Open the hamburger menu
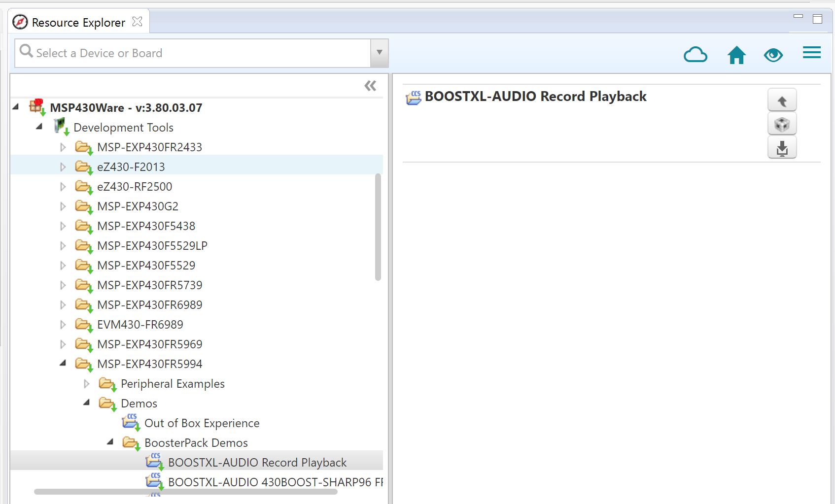Image resolution: width=835 pixels, height=504 pixels. pos(811,53)
